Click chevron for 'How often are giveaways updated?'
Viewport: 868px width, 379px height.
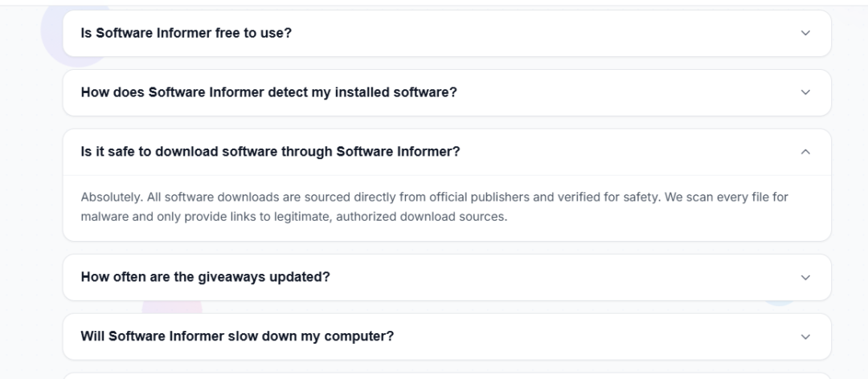click(x=805, y=277)
